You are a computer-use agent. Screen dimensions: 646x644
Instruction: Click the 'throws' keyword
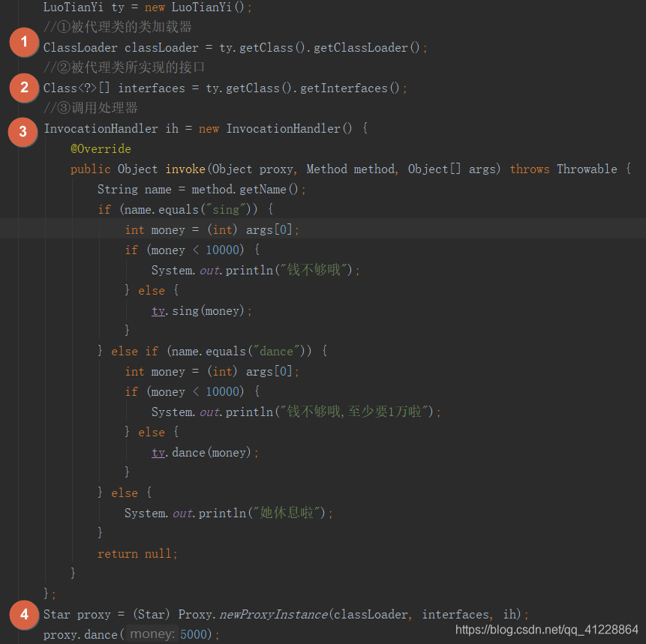click(530, 169)
